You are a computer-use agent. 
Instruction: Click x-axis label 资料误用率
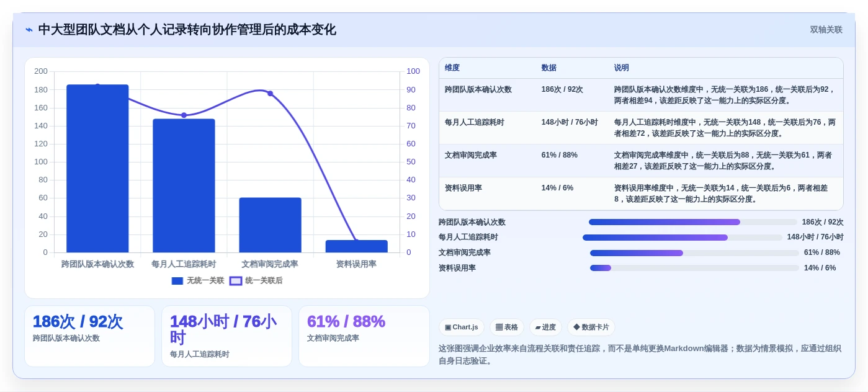[x=356, y=264]
